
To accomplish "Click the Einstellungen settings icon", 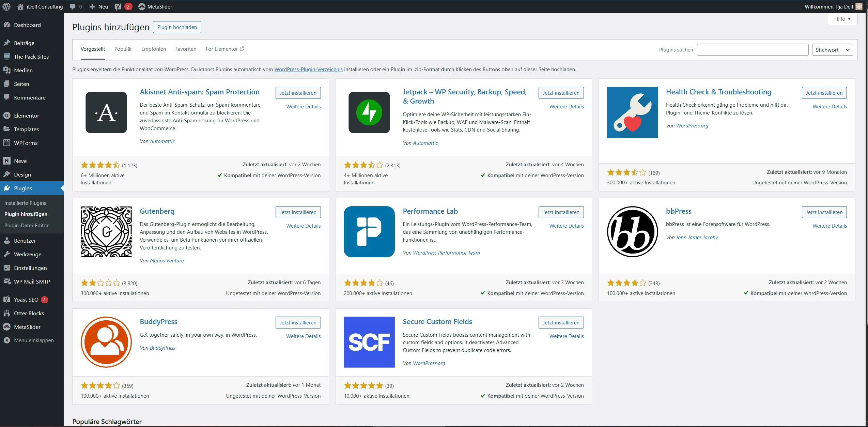I will click(x=7, y=268).
